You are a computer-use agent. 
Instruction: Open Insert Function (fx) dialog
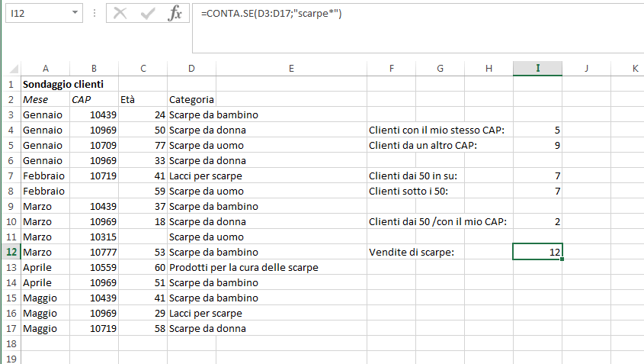tap(175, 13)
